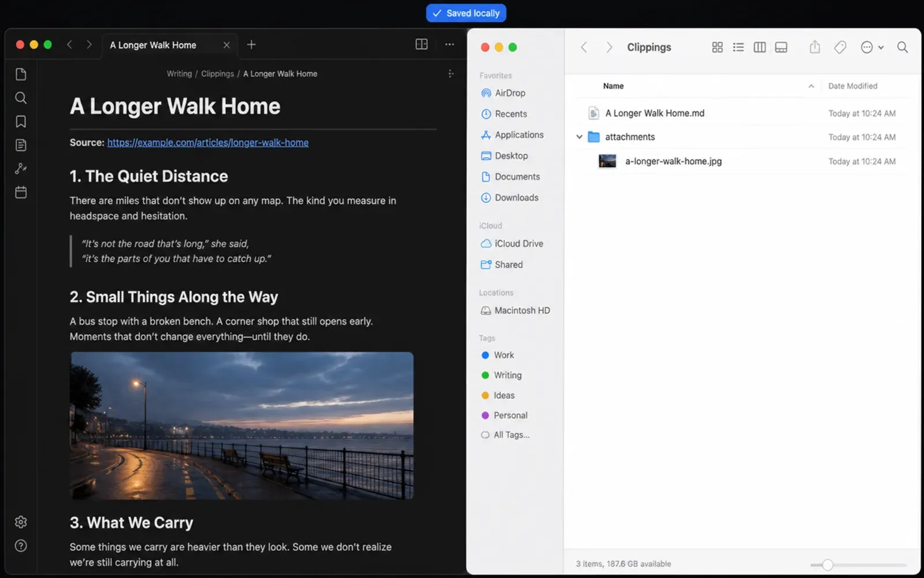Click the note template icon in the left ribbon
Screen dimensions: 924x578
(21, 145)
